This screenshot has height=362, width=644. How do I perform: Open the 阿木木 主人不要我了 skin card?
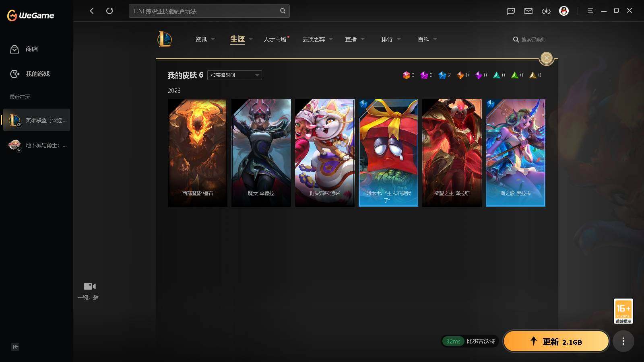pos(388,153)
